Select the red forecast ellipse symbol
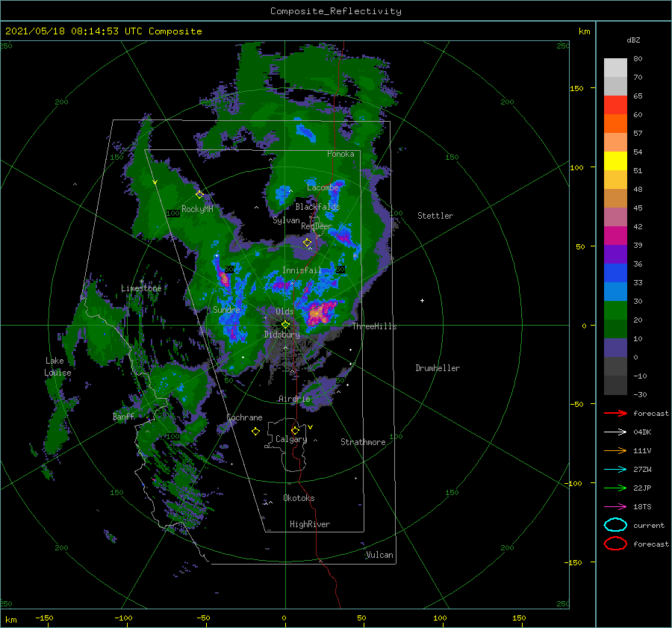This screenshot has height=628, width=672. tap(615, 544)
